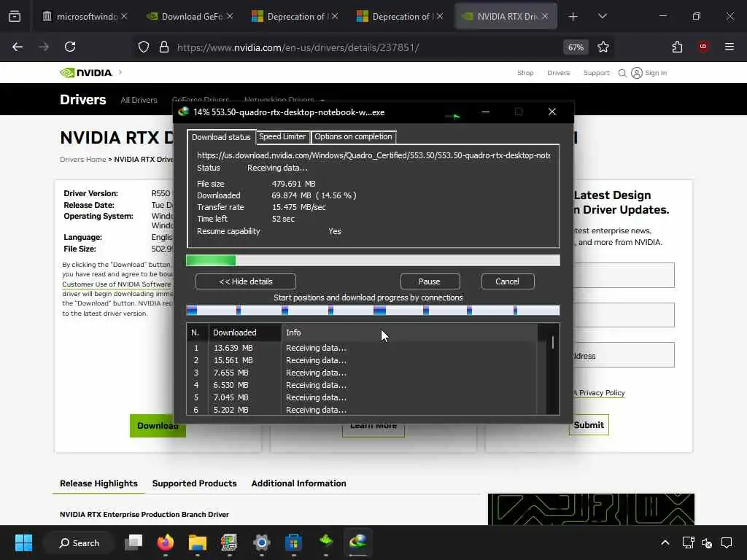Image resolution: width=747 pixels, height=560 pixels.
Task: Click the Downloaded column header
Action: (x=245, y=332)
